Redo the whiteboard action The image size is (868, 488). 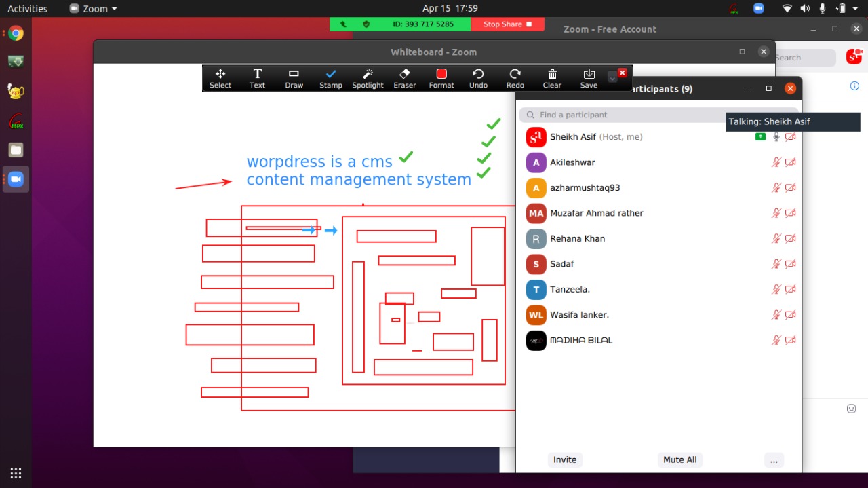pyautogui.click(x=515, y=78)
